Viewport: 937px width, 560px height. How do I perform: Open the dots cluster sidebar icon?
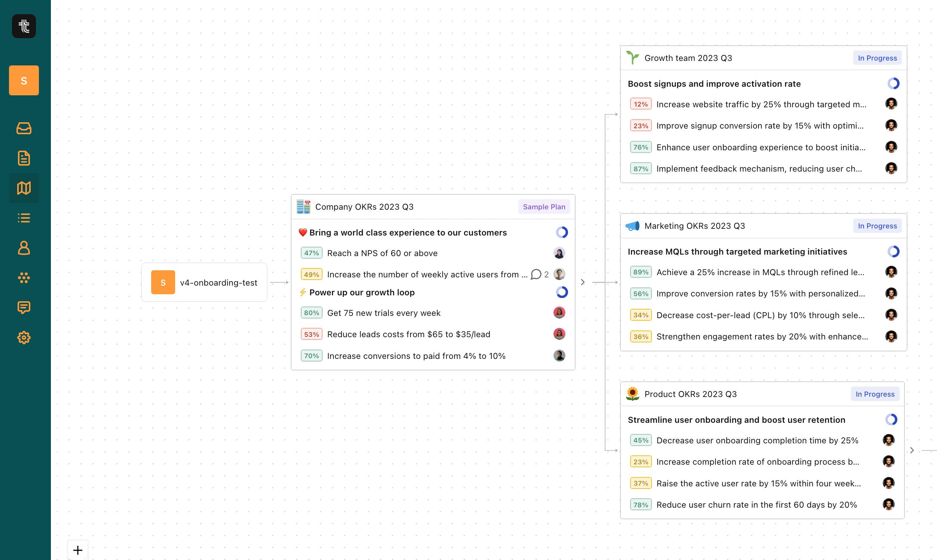[24, 278]
